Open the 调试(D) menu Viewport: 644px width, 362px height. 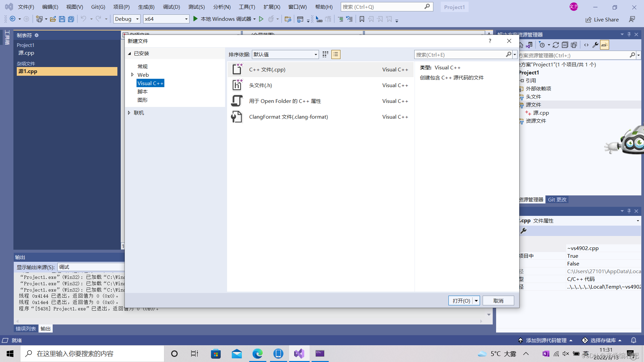pyautogui.click(x=171, y=7)
